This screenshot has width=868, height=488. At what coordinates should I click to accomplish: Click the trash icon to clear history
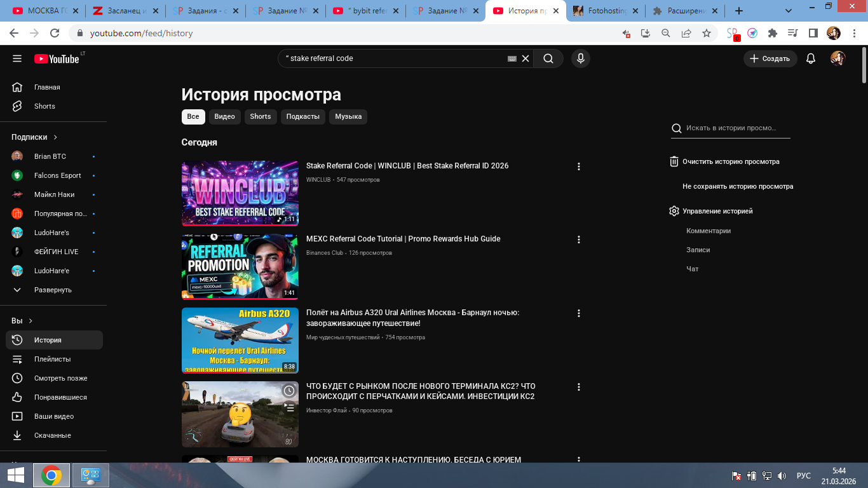[x=674, y=161]
